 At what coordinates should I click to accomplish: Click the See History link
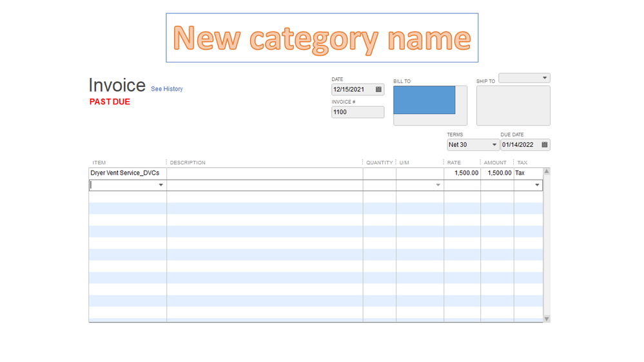167,89
